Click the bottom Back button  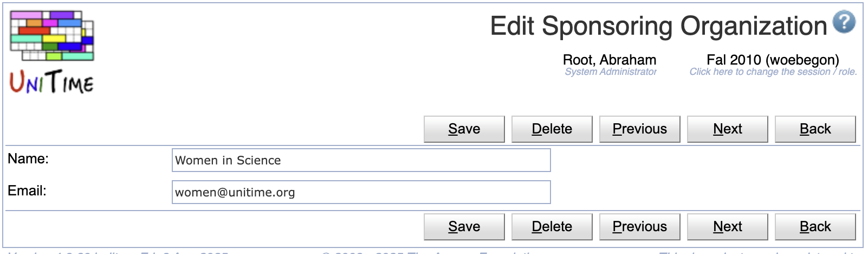815,227
